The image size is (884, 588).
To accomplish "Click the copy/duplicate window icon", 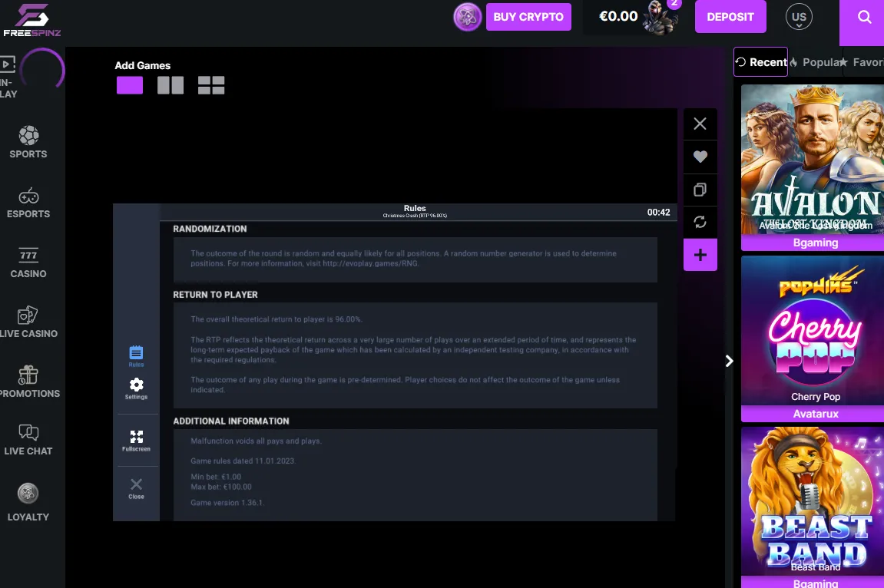I will tap(700, 190).
